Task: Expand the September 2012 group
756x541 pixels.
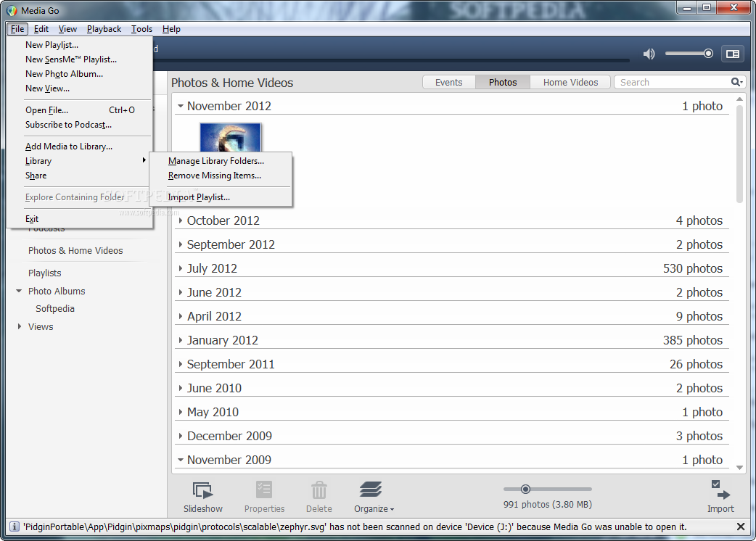Action: (x=181, y=244)
